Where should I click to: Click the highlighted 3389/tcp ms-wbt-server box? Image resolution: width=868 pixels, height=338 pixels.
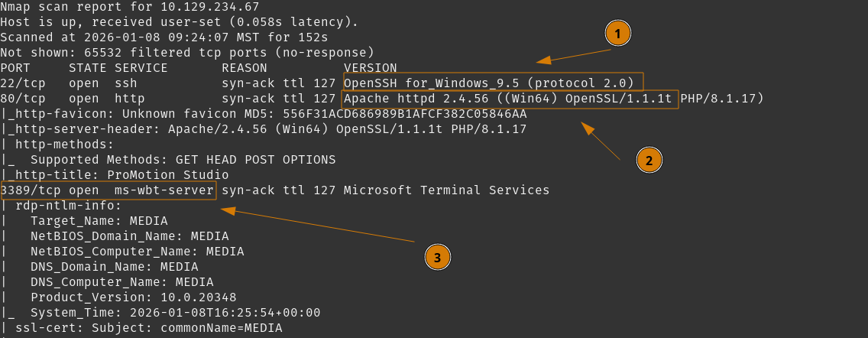click(108, 190)
